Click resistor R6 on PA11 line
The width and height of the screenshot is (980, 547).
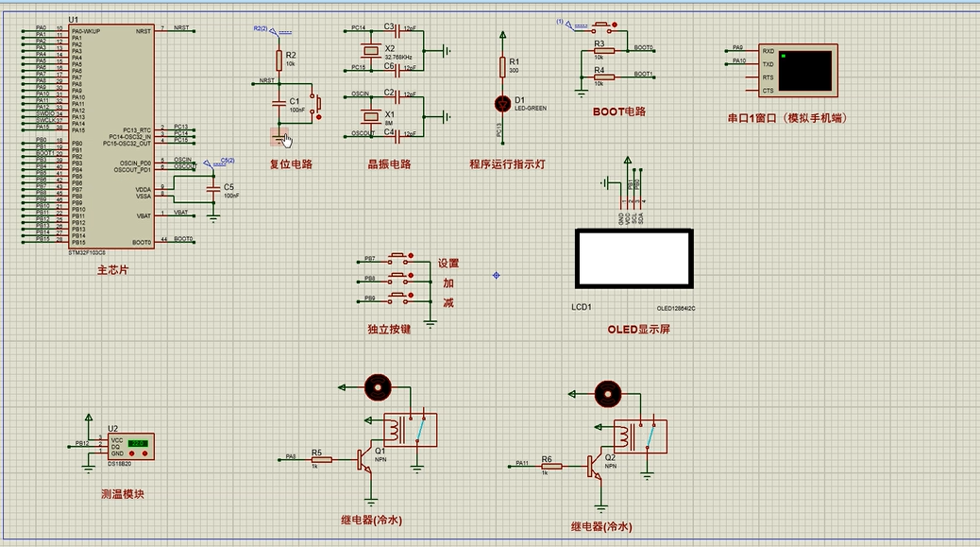pyautogui.click(x=551, y=467)
